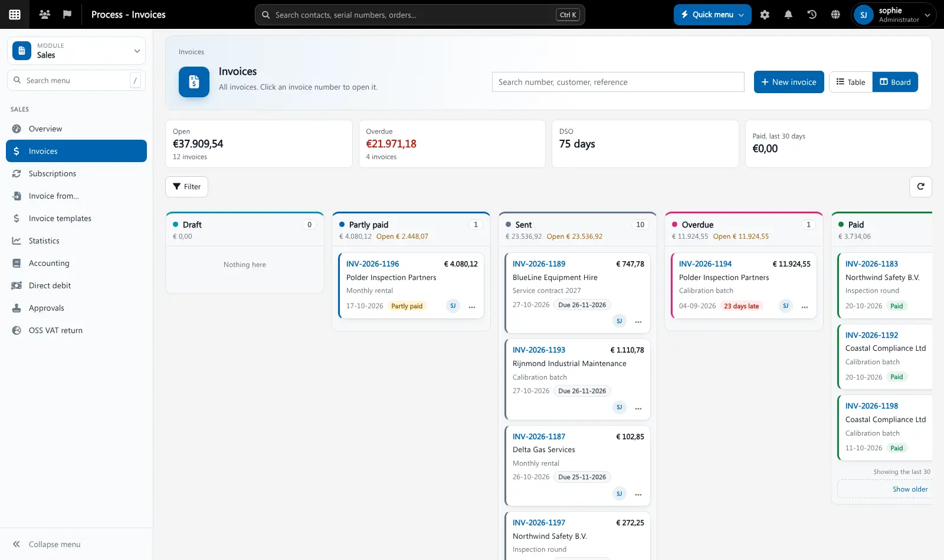944x560 pixels.
Task: Open the Filter options
Action: click(186, 187)
